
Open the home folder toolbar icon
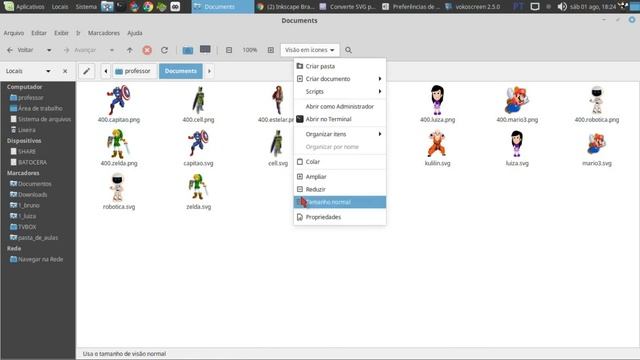coord(188,50)
